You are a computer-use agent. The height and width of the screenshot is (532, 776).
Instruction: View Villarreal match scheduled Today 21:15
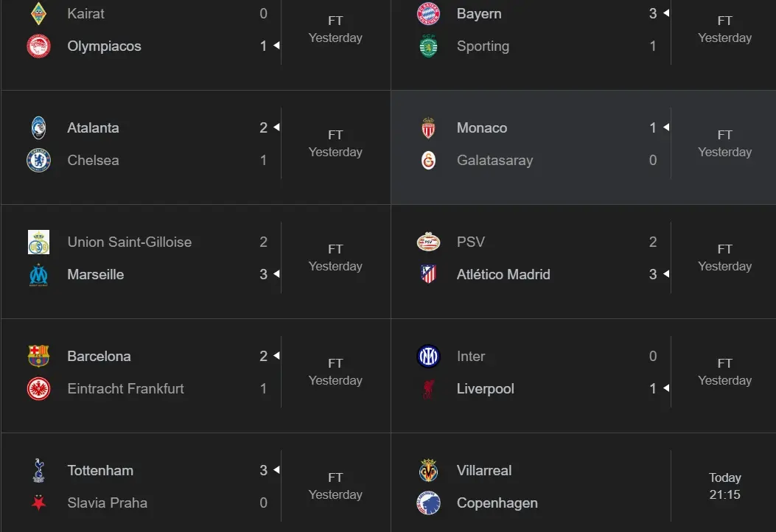click(724, 486)
